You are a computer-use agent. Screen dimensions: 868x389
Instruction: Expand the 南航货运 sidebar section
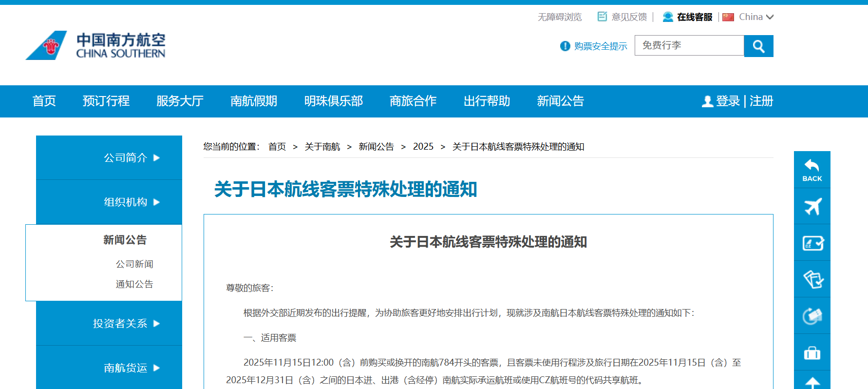click(x=109, y=368)
